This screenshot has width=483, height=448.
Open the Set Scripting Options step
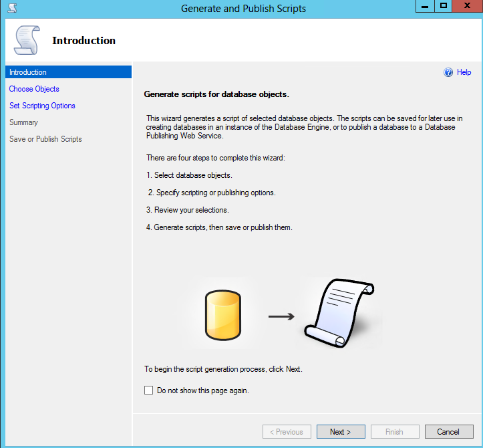pos(42,106)
